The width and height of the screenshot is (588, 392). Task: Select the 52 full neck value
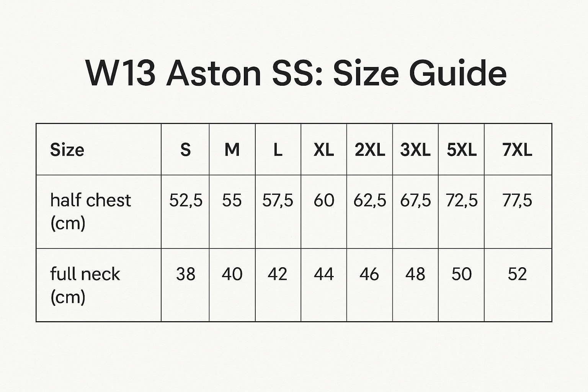point(517,274)
